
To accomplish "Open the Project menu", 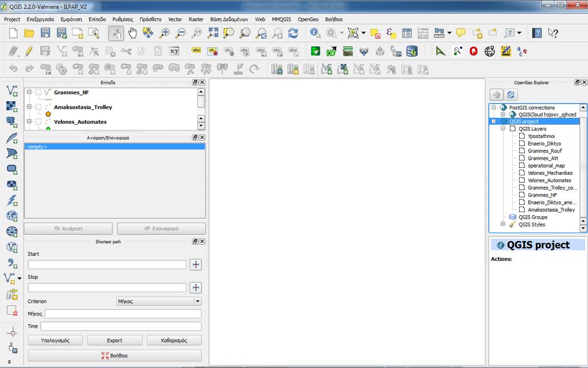I will point(12,19).
